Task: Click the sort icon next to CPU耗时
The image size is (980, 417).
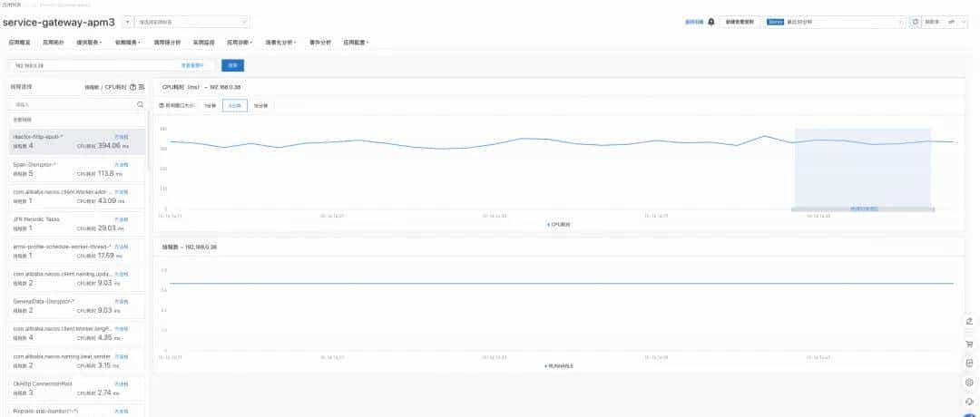Action: pos(142,87)
